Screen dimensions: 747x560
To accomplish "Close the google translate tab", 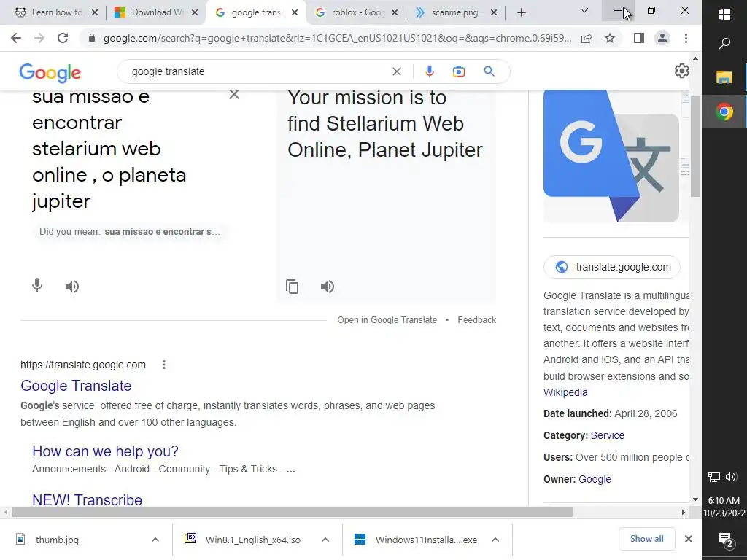I will 295,13.
